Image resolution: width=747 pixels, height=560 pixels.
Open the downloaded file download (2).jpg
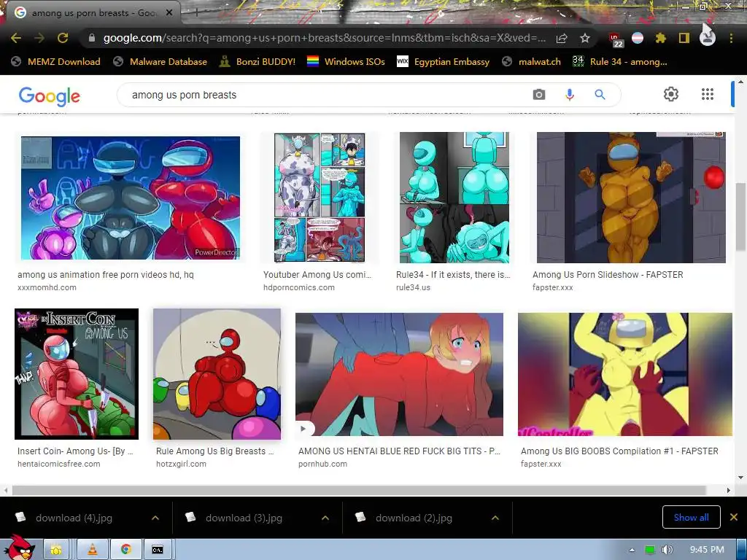tap(414, 518)
